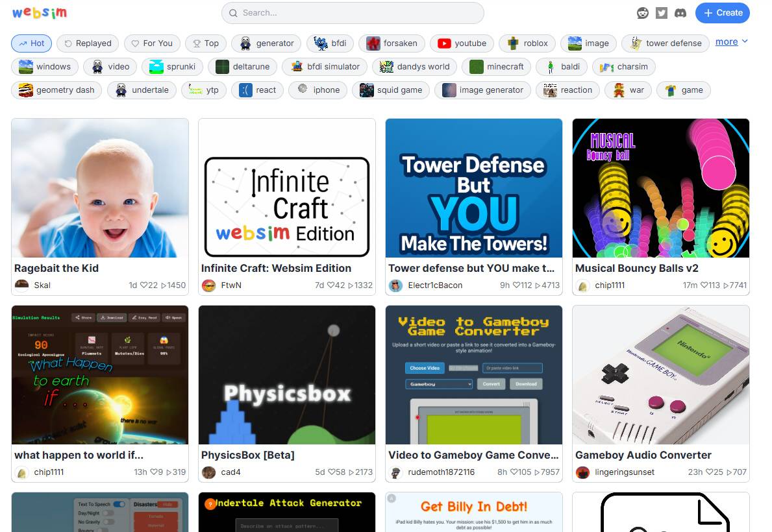Open Video to Gameboy Converter thumbnail

[x=473, y=375]
